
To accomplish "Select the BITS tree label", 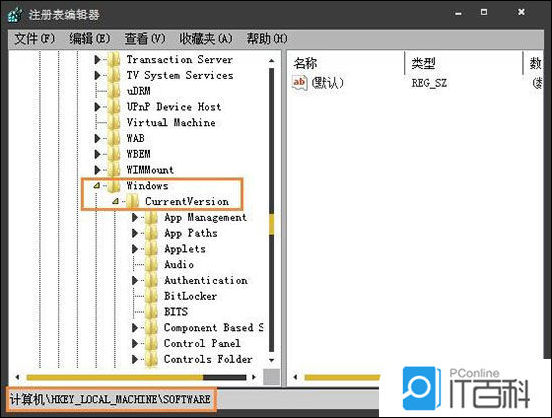I will coord(176,312).
